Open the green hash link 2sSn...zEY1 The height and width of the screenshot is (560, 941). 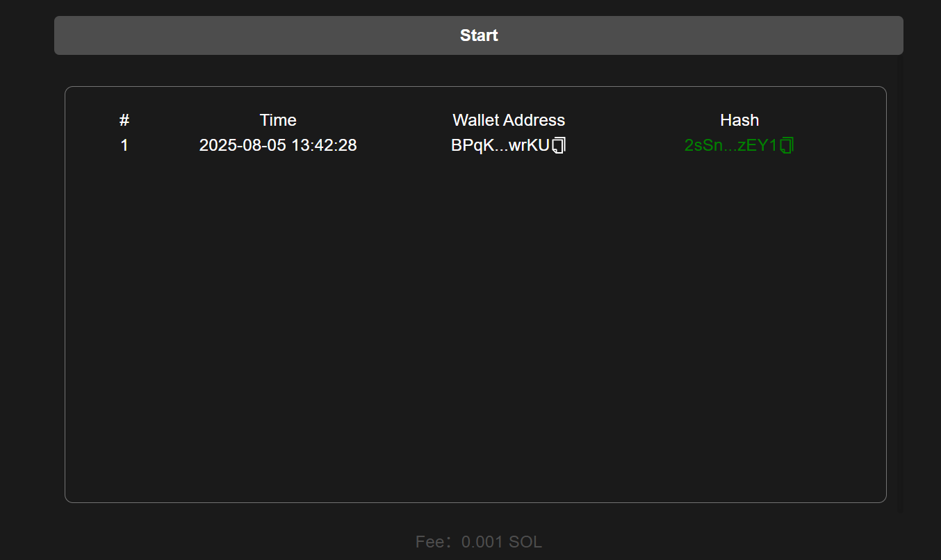pyautogui.click(x=730, y=145)
